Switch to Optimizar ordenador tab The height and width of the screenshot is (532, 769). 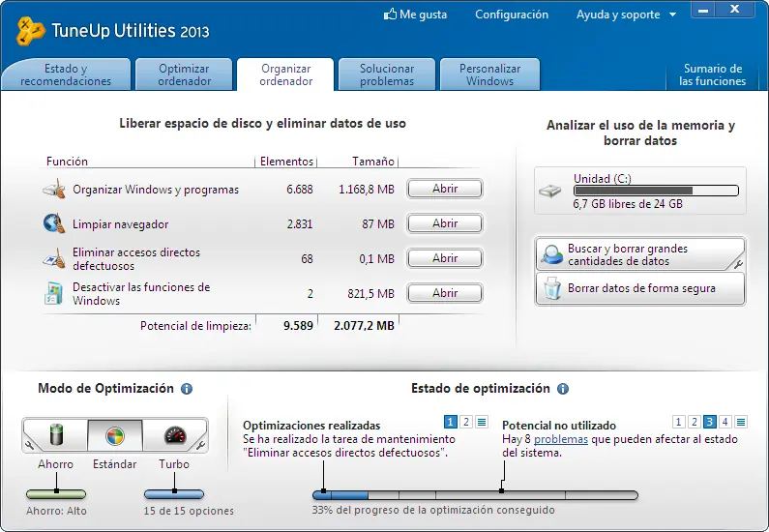(184, 74)
